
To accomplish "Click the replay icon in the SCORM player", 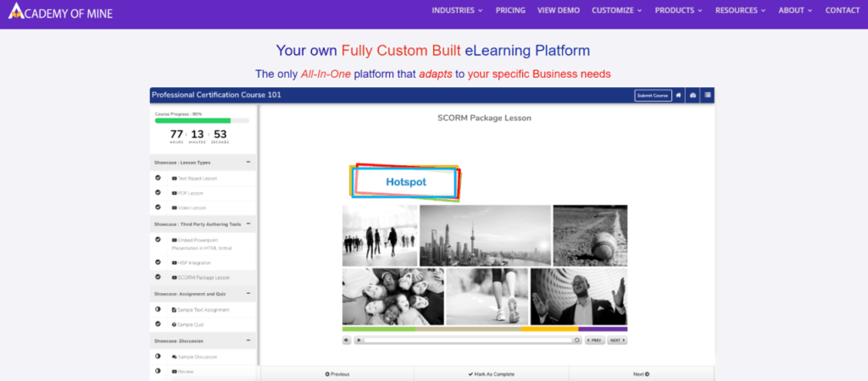I will (576, 340).
